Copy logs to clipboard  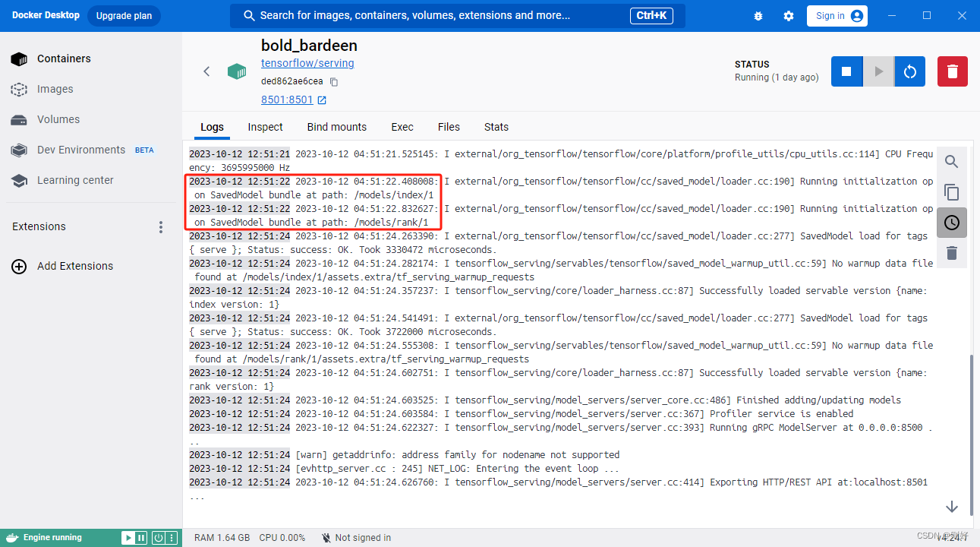(x=951, y=192)
